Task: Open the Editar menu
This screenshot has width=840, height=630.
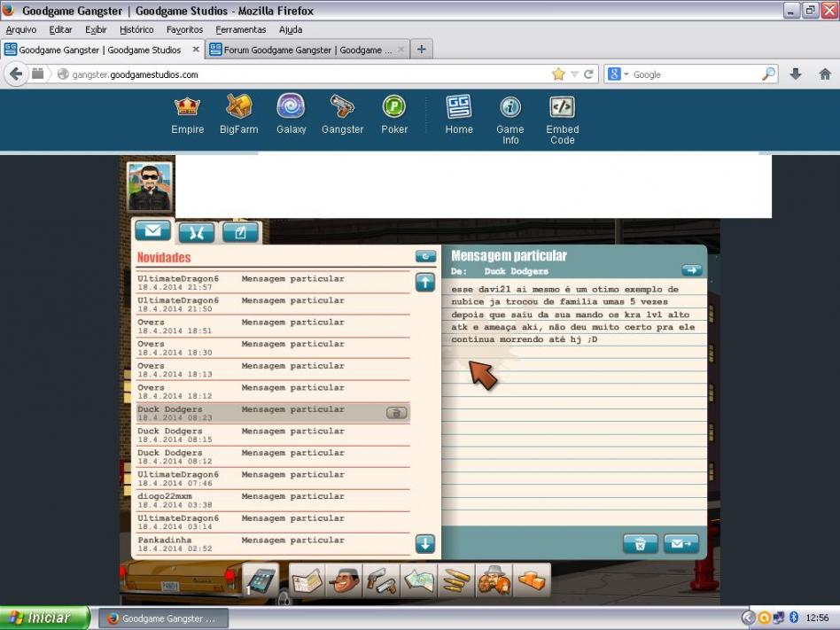Action: 60,29
